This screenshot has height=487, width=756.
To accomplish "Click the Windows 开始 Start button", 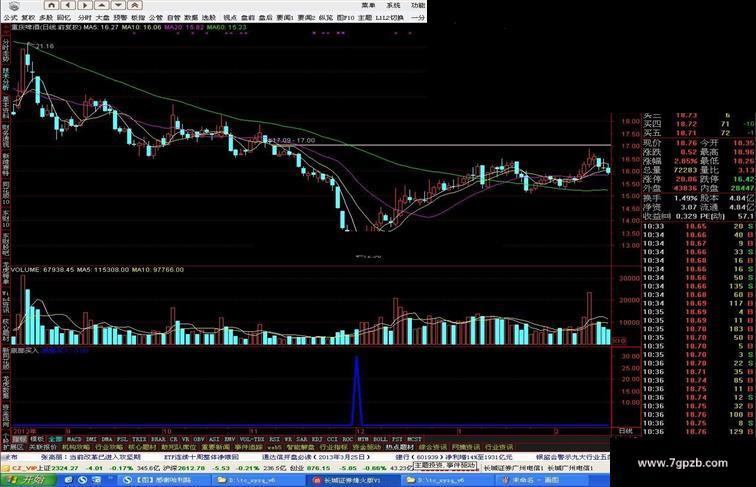I will [x=27, y=480].
